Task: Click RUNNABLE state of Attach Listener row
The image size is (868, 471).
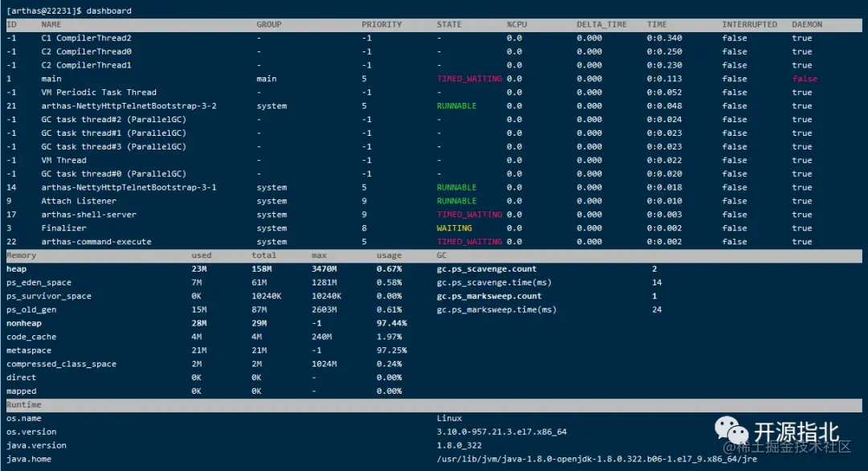Action: tap(457, 201)
